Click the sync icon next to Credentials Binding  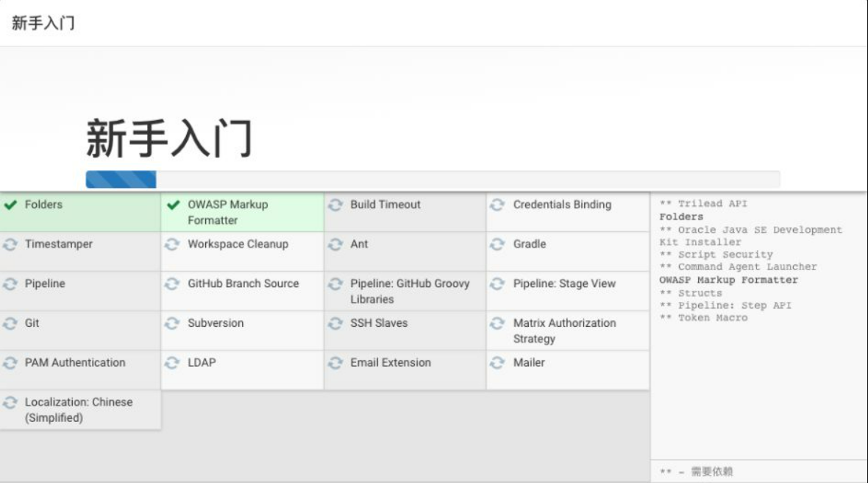tap(497, 205)
